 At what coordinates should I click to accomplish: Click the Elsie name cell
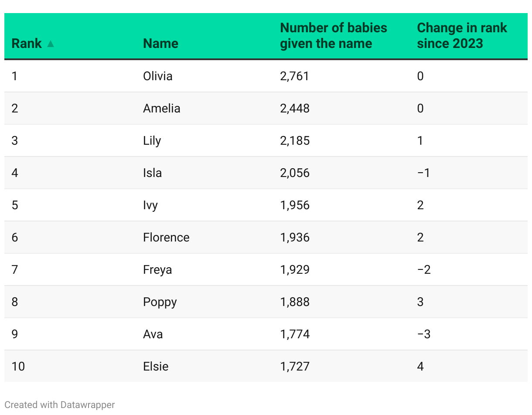coord(156,367)
